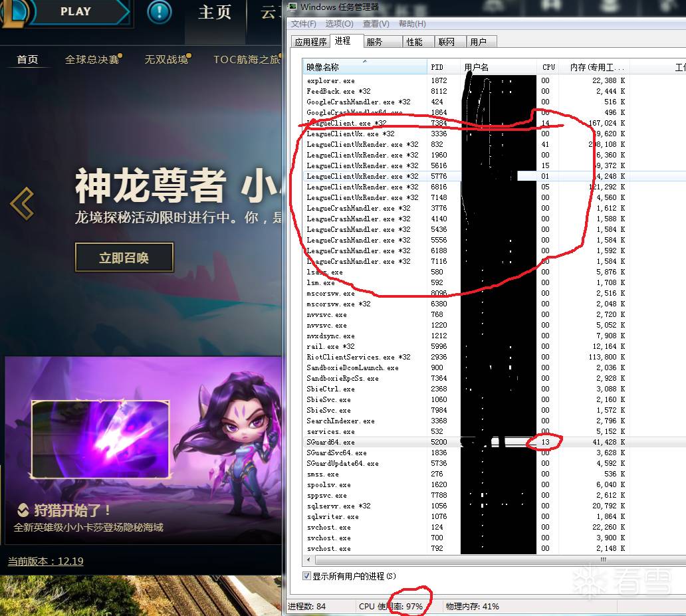Sort by the 用户名 column header
Viewport: 686px width, 616px height.
pos(499,67)
